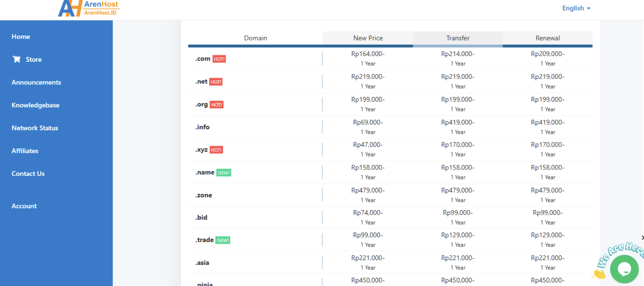The width and height of the screenshot is (644, 286).
Task: Click the ArenHost logo
Action: pos(88,8)
